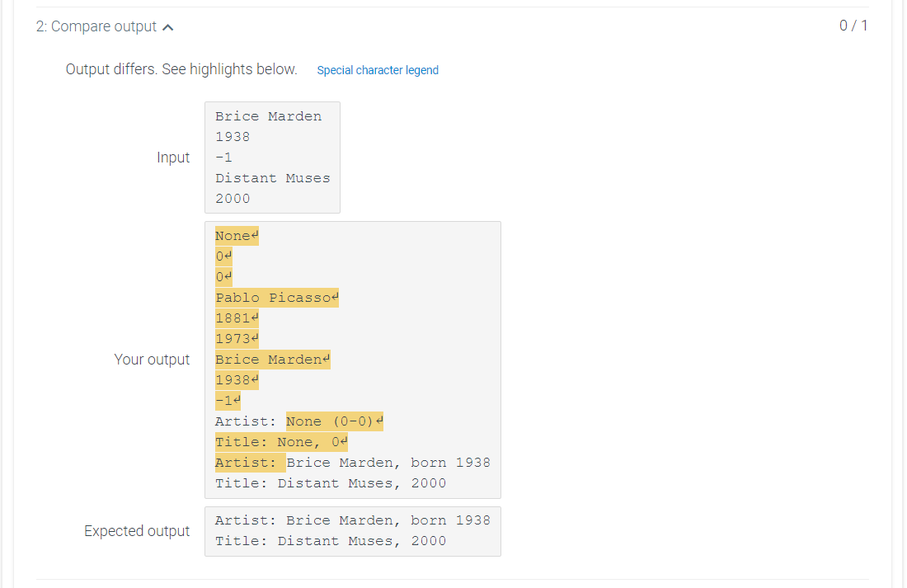907x588 pixels.
Task: Click the Your output panel
Action: (x=352, y=359)
